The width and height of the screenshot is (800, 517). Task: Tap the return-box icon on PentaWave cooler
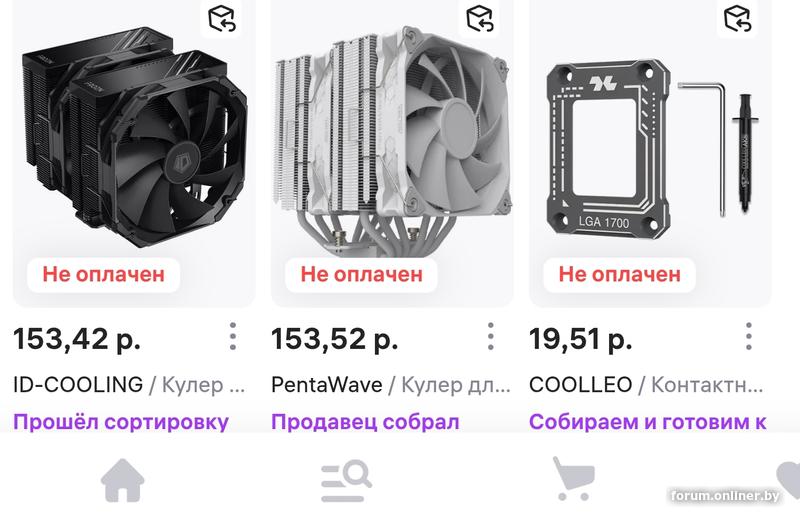[x=480, y=18]
